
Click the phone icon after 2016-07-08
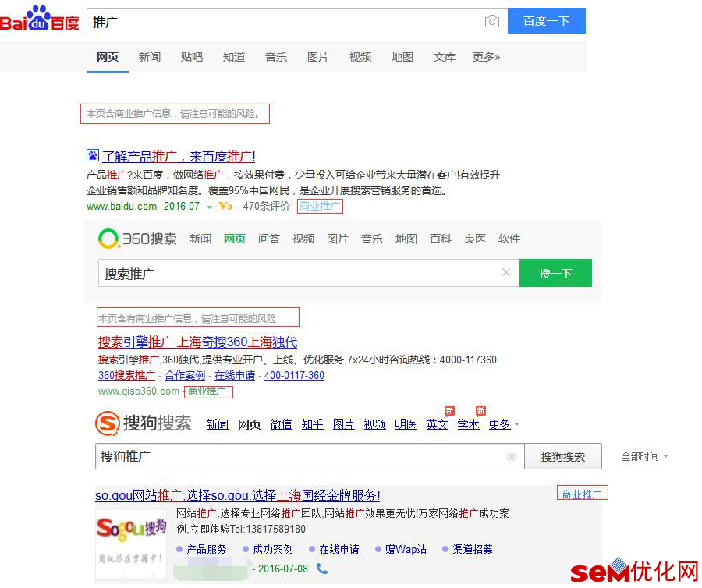point(322,569)
